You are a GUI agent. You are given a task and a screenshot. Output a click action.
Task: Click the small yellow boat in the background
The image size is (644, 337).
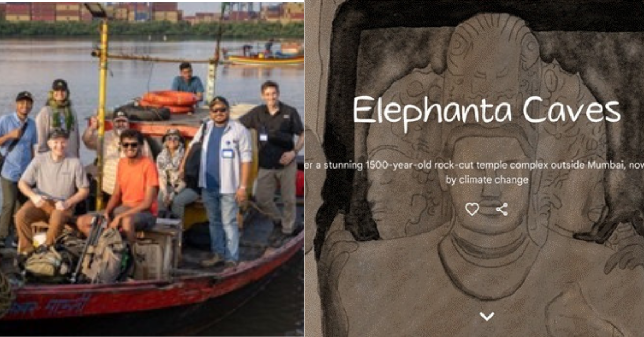pyautogui.click(x=264, y=57)
